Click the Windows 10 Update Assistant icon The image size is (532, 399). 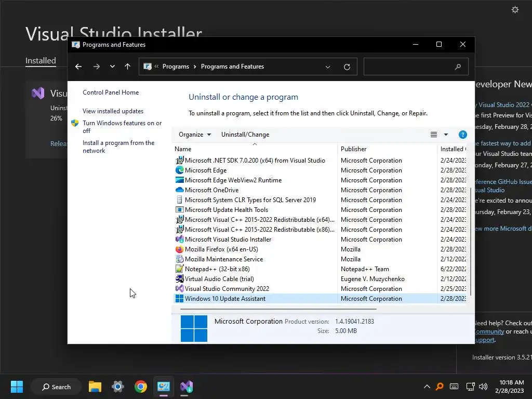(x=179, y=298)
